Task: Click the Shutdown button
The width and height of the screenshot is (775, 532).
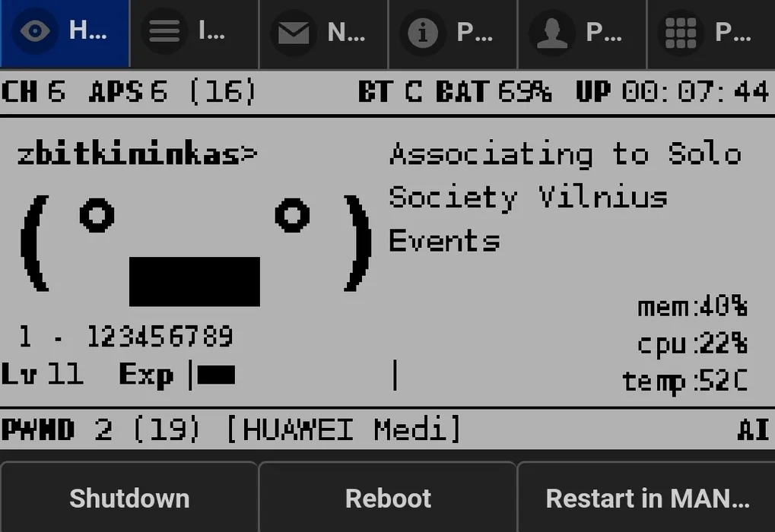Action: coord(129,497)
